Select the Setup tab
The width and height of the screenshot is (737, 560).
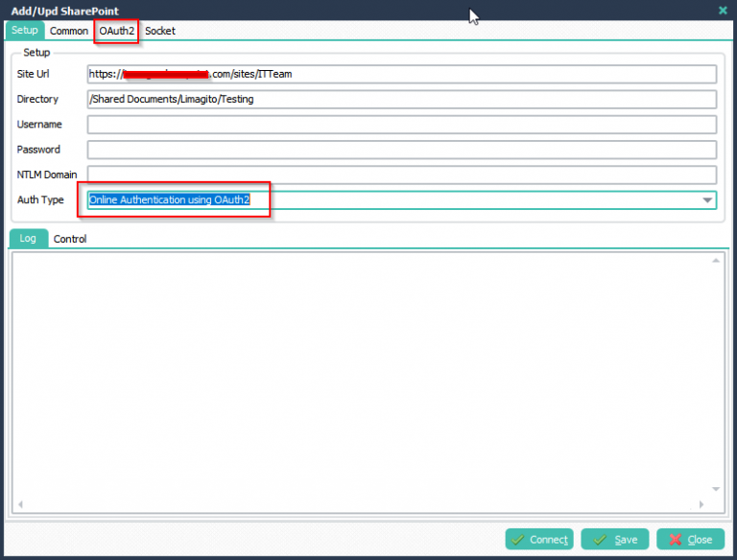(x=24, y=30)
